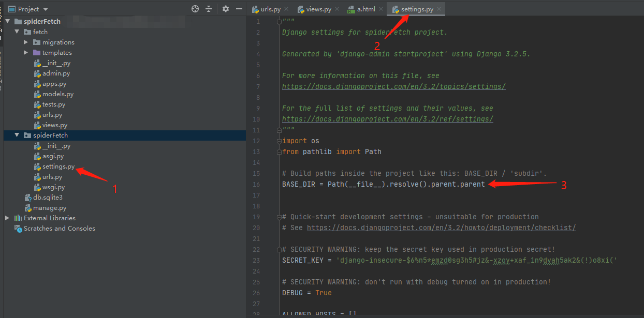Collapse the SECURITY WARNING region fold marker
644x318 pixels.
tap(278, 249)
